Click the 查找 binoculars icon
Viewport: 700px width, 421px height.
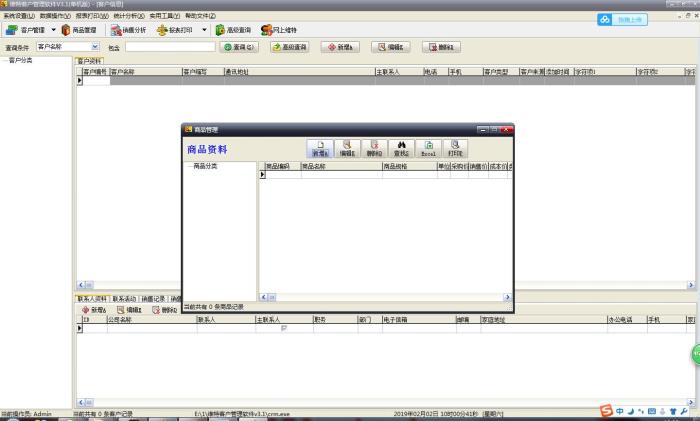point(401,149)
